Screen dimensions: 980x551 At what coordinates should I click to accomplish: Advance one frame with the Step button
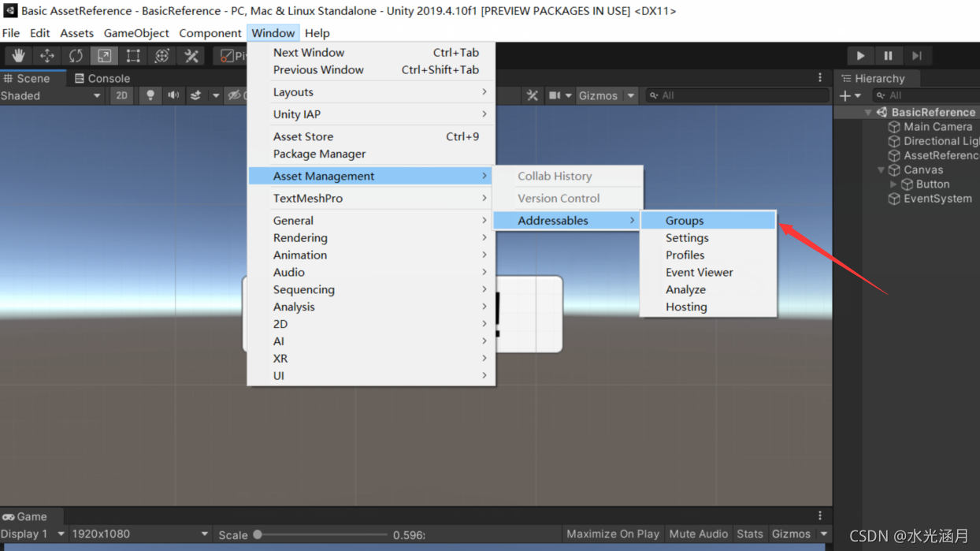(916, 56)
